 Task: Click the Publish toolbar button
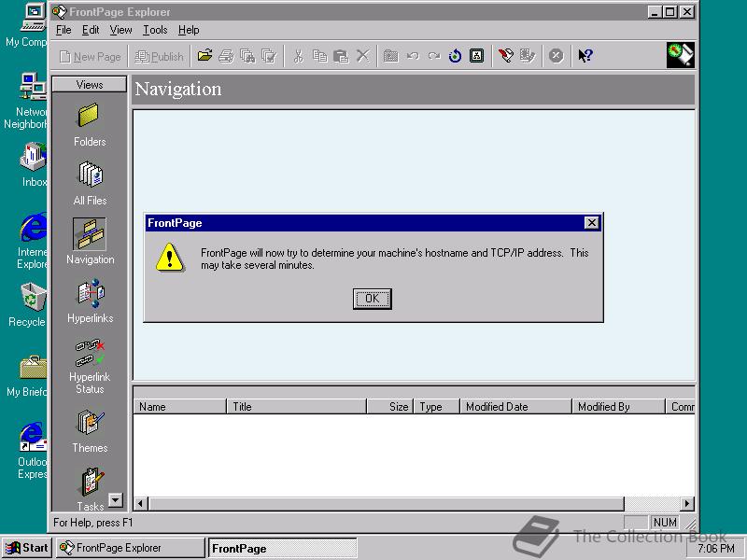159,57
